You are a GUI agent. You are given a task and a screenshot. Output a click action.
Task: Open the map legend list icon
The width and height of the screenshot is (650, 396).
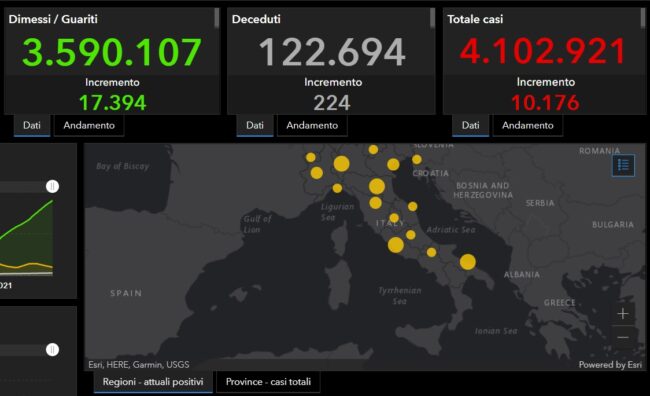click(x=623, y=165)
